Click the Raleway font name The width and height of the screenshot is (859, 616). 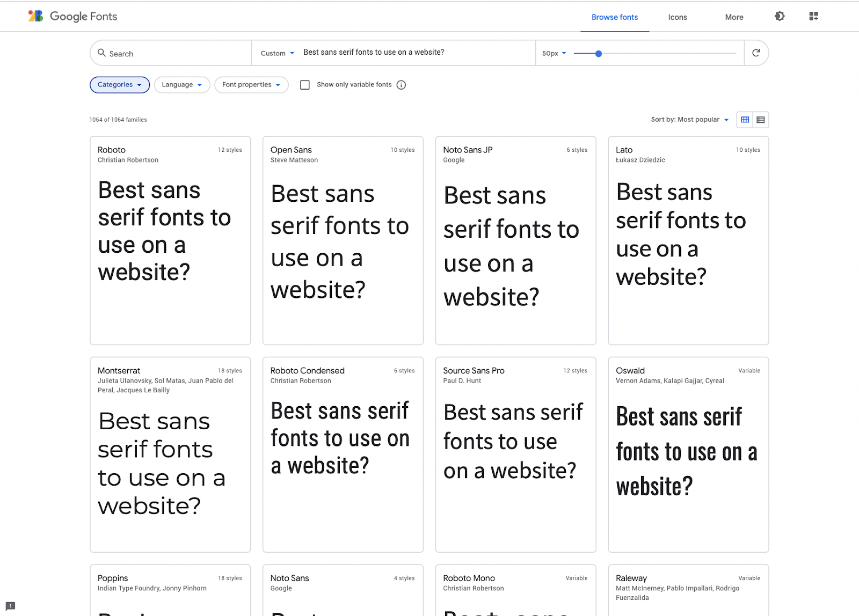click(631, 578)
